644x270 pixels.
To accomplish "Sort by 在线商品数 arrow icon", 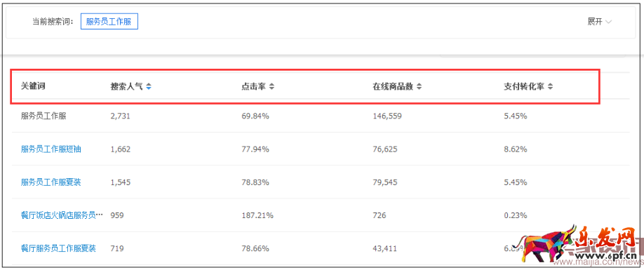I will click(419, 86).
